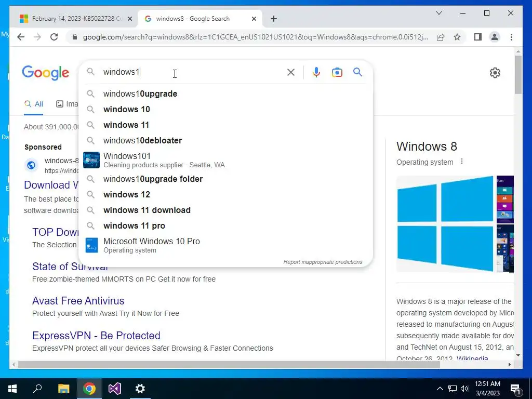
Task: Switch to windows8 - Google Search tab
Action: tap(200, 19)
